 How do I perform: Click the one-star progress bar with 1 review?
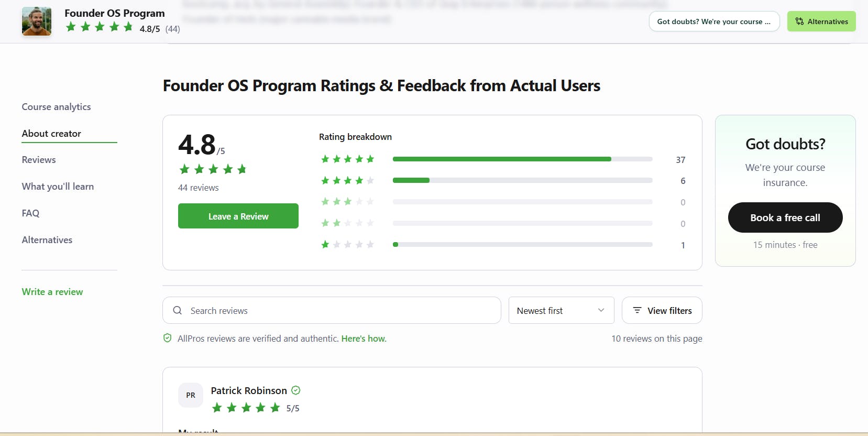523,244
